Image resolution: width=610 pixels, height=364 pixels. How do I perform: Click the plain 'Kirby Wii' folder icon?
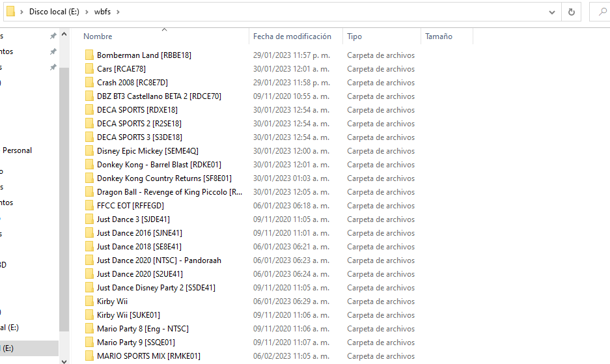(89, 301)
